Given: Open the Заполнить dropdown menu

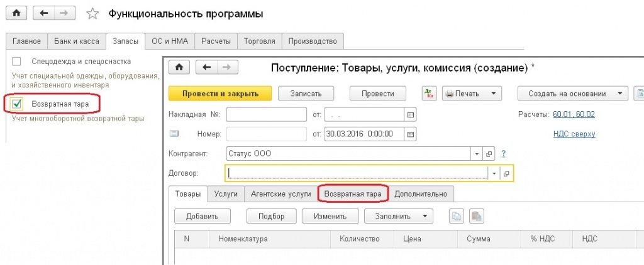Looking at the screenshot, I should [x=399, y=216].
